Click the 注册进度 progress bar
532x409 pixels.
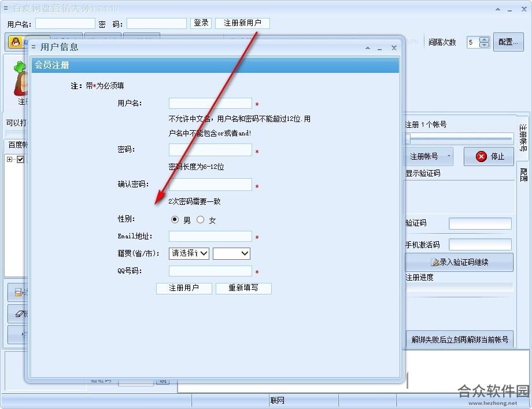459,288
